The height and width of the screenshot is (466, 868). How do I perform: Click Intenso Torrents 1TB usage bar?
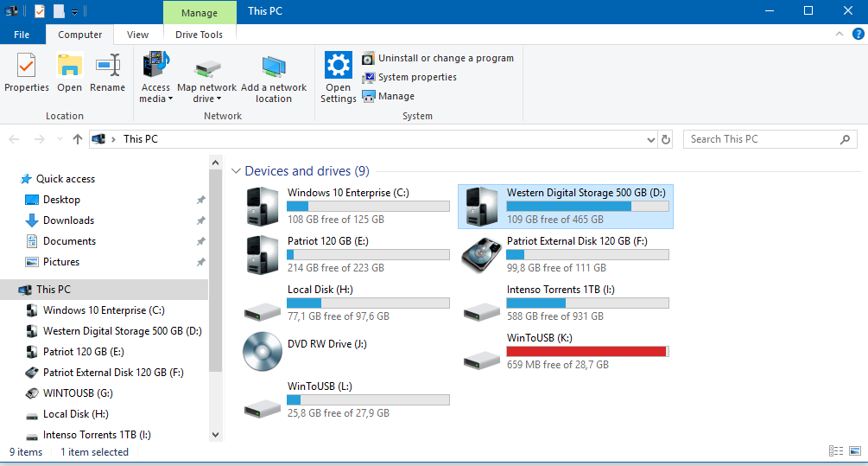[587, 303]
